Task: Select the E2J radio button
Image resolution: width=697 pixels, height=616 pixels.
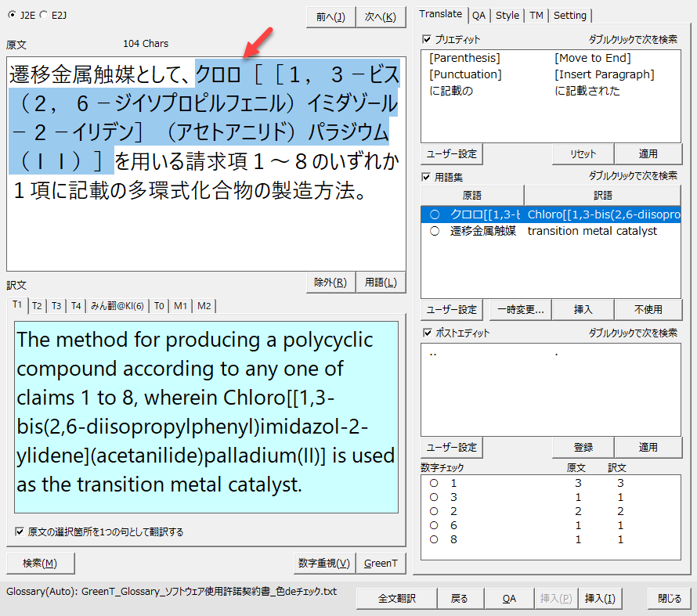Action: click(x=44, y=15)
